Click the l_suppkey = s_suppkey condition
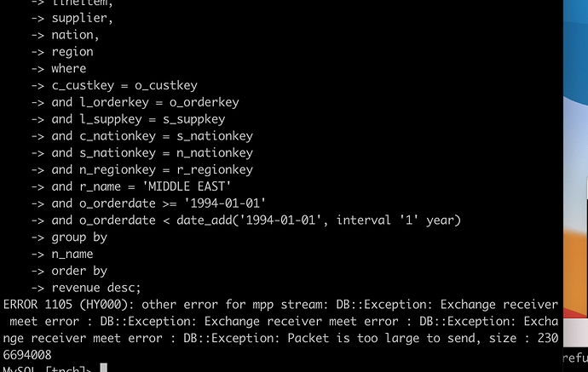 coord(138,119)
